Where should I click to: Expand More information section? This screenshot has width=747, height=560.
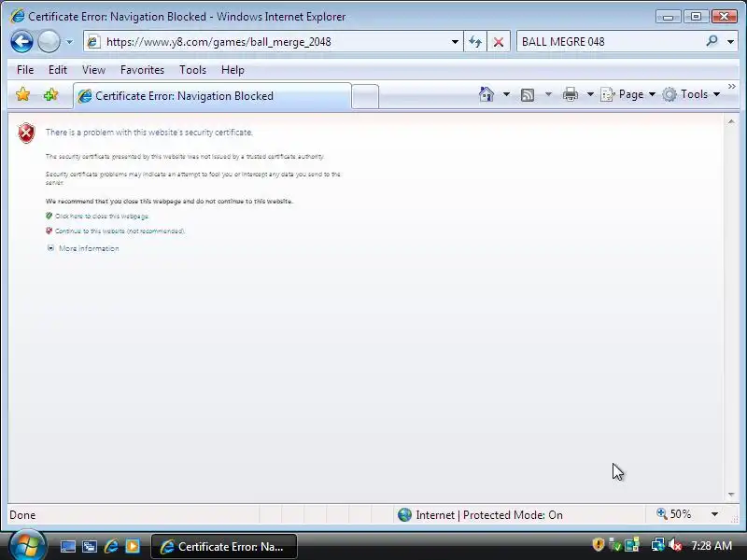tap(88, 248)
